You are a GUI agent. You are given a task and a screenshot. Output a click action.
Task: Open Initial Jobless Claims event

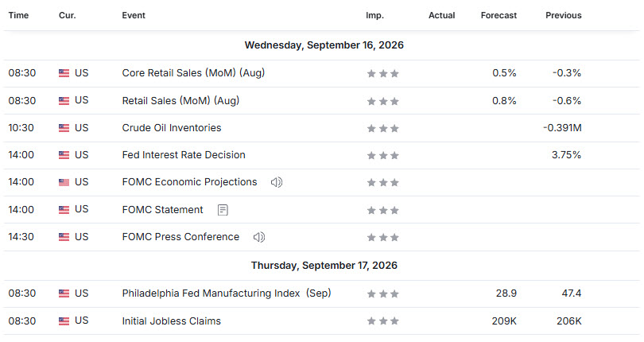(x=171, y=321)
